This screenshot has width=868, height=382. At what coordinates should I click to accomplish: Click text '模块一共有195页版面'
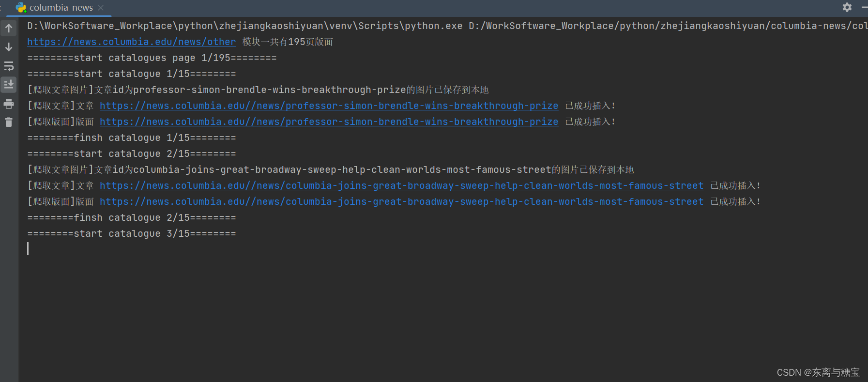point(288,42)
